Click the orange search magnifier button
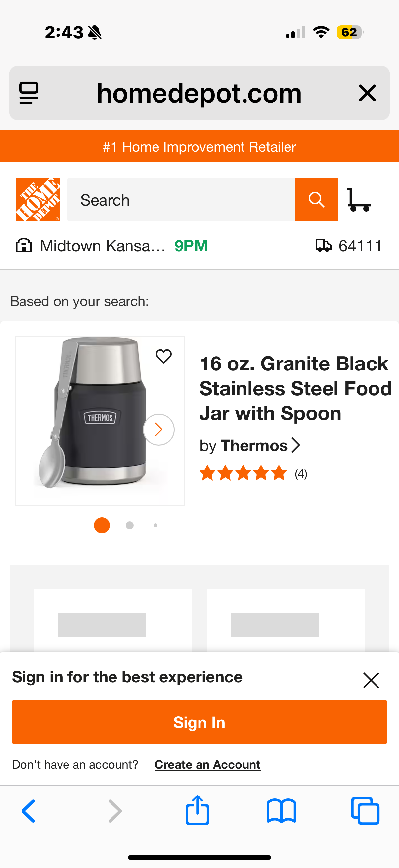 316,200
